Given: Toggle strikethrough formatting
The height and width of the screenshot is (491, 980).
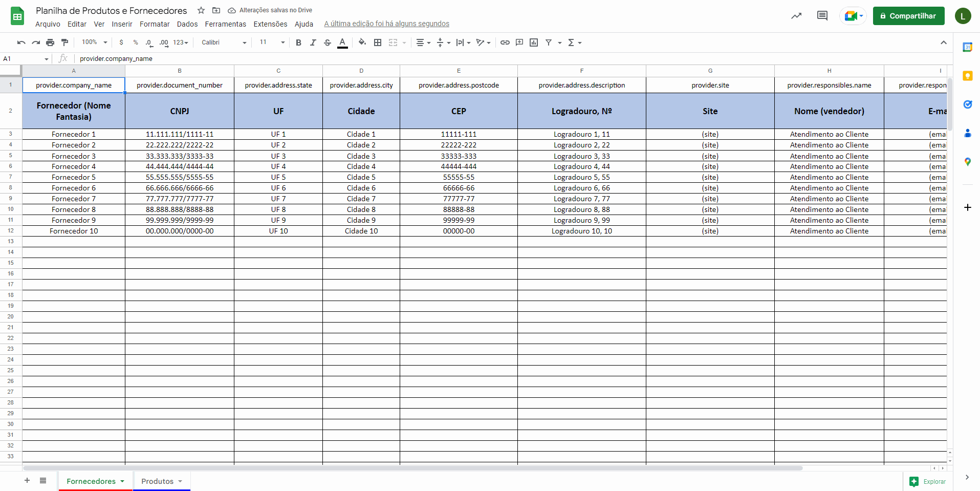Looking at the screenshot, I should click(x=328, y=42).
